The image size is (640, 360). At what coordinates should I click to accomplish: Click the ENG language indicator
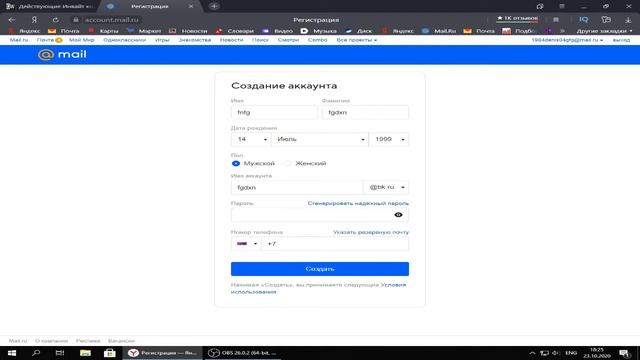pyautogui.click(x=571, y=353)
